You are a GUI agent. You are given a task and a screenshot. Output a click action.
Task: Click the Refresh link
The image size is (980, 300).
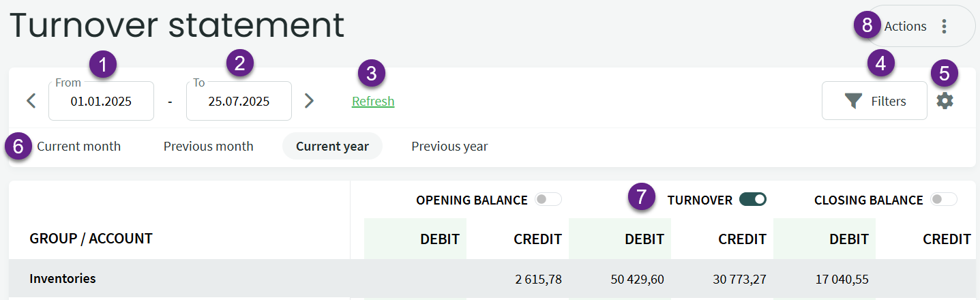(373, 102)
